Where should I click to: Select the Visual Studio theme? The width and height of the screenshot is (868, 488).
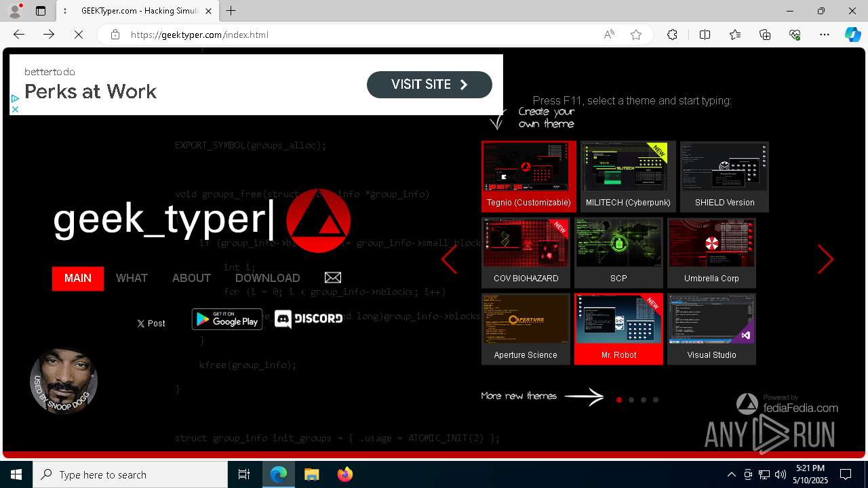[x=711, y=329]
